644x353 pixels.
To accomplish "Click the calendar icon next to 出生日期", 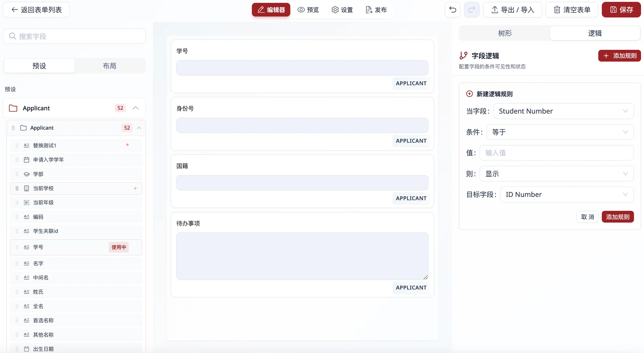I will click(27, 349).
